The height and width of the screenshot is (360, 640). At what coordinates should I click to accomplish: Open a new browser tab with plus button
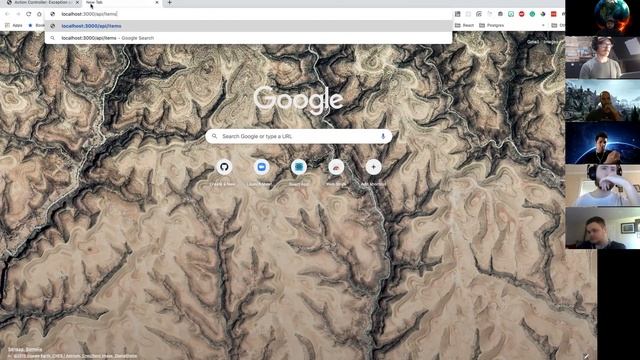[169, 2]
